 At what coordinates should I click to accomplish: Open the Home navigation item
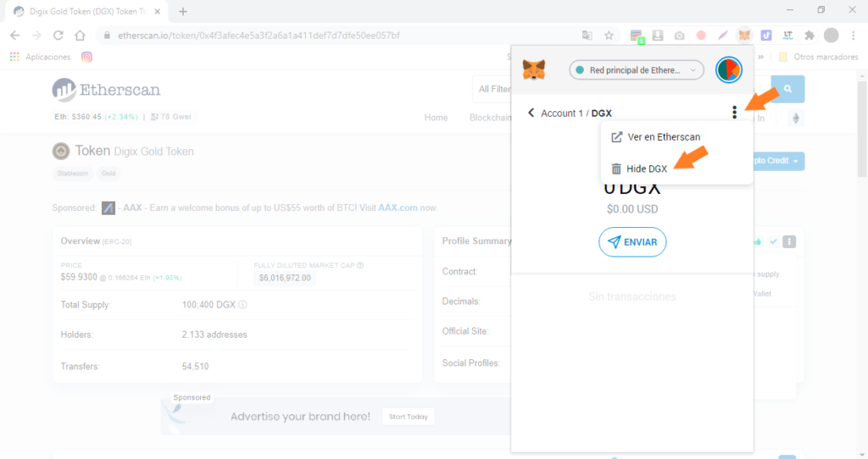(x=437, y=117)
